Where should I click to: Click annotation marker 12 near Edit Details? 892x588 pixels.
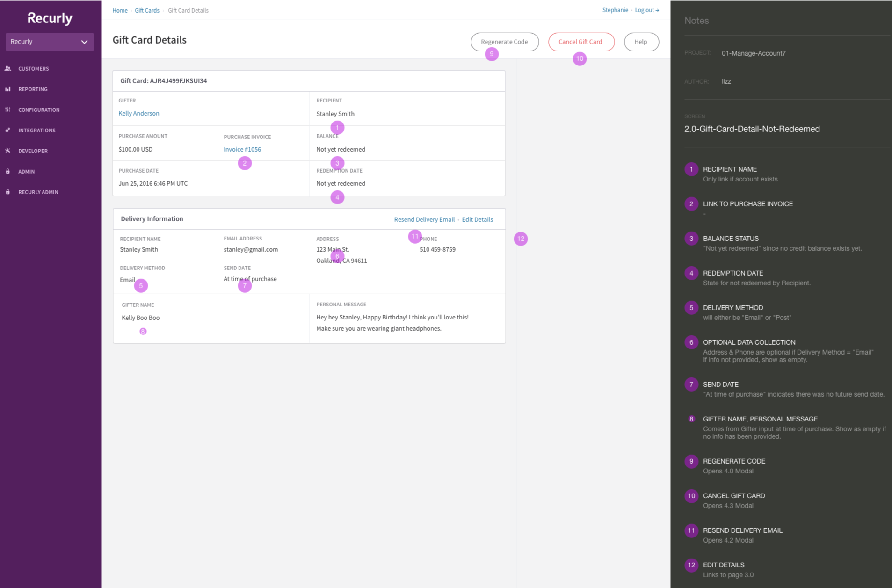click(521, 239)
